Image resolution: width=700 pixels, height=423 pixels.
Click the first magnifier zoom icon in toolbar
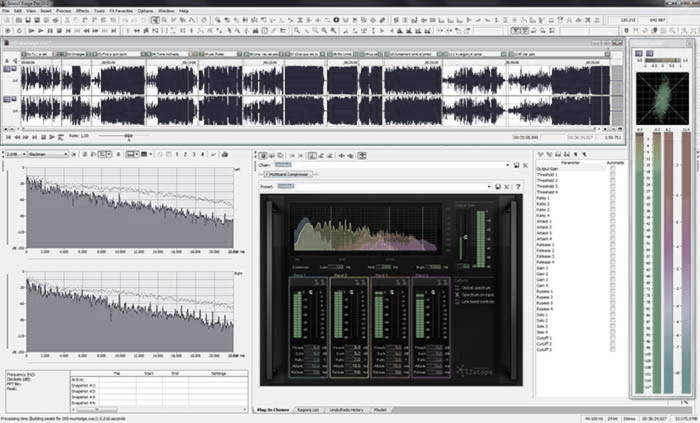pyautogui.click(x=297, y=31)
